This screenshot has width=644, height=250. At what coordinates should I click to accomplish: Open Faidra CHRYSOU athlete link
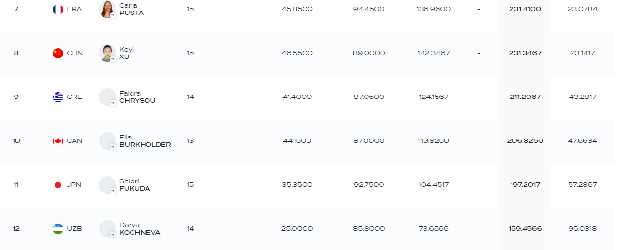(x=137, y=97)
